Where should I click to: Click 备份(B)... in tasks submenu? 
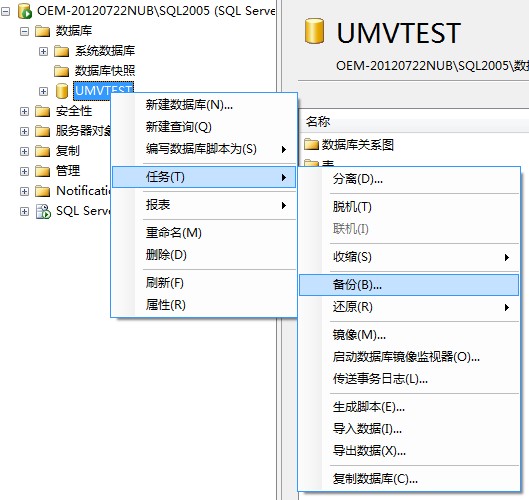(409, 285)
